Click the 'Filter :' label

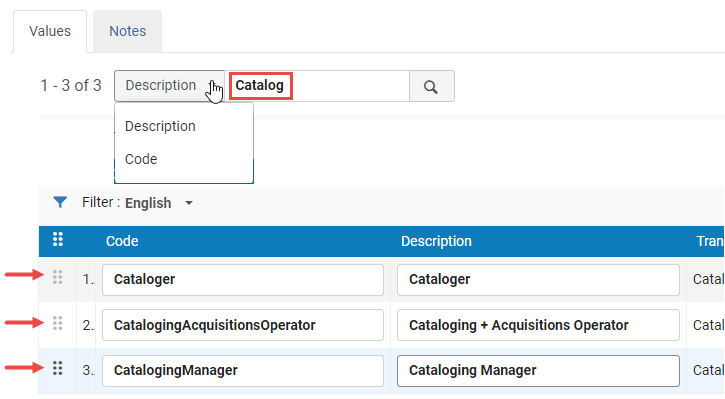coord(101,203)
